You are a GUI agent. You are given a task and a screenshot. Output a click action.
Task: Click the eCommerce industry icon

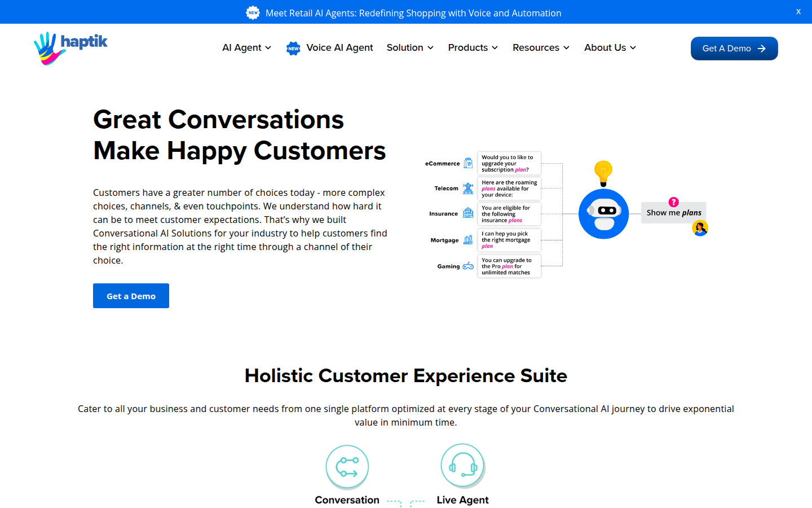468,163
